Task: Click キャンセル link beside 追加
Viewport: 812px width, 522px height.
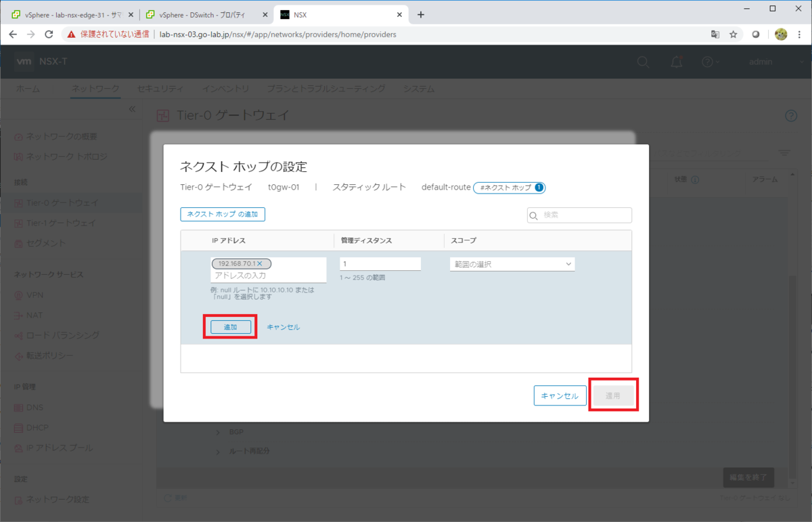Action: 284,327
